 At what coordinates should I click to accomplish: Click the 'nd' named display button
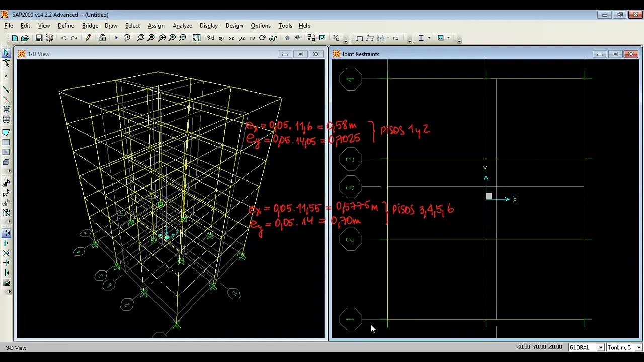(396, 38)
